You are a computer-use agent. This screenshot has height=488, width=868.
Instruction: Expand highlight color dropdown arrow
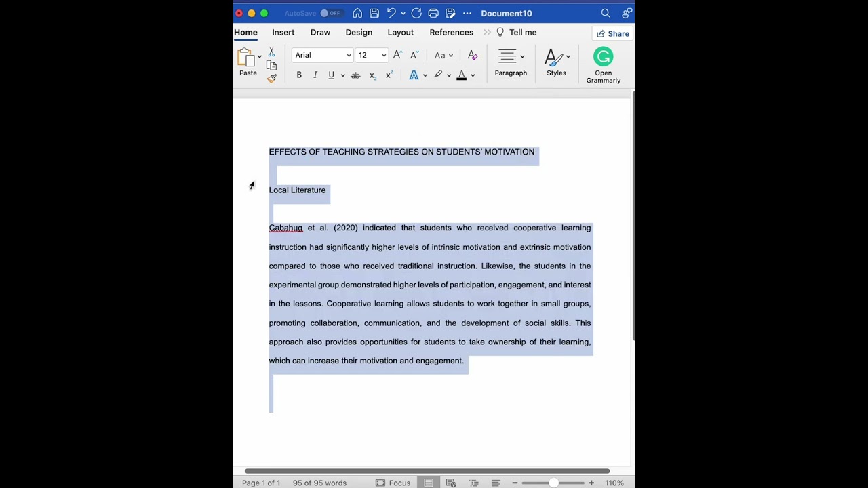449,76
